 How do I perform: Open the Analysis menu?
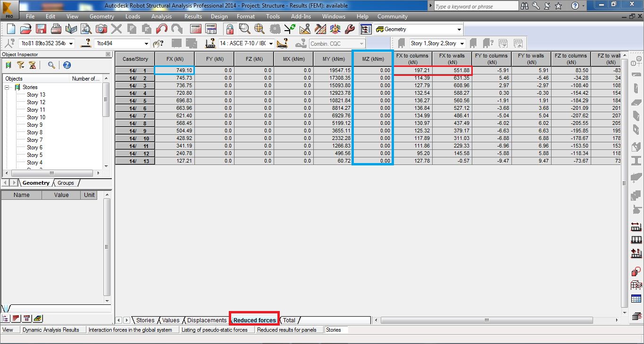pyautogui.click(x=161, y=16)
